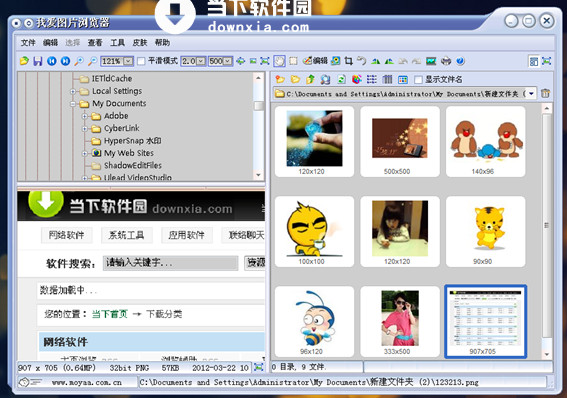
Task: Switch to column view icon
Action: point(387,79)
